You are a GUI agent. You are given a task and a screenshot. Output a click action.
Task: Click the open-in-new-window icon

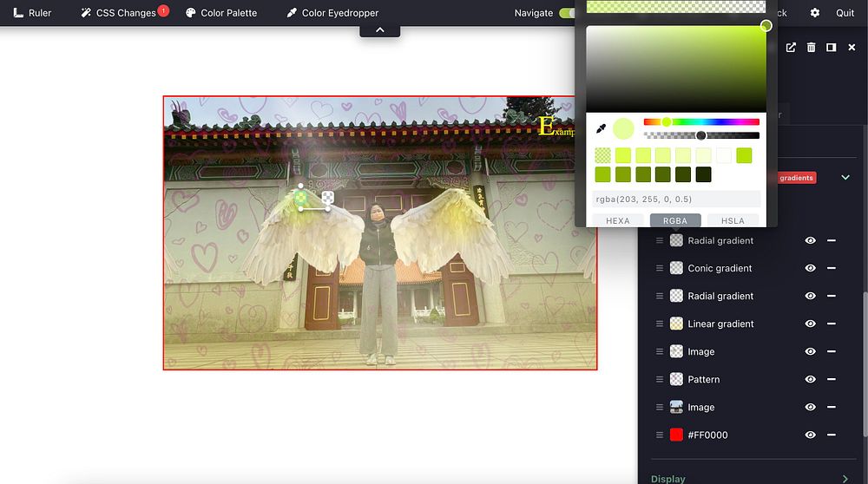click(x=791, y=48)
